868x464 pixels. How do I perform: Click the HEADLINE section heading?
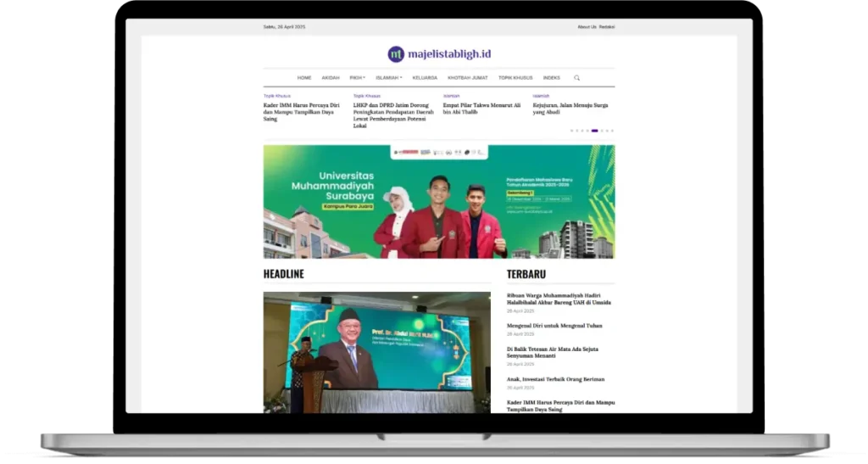tap(283, 274)
